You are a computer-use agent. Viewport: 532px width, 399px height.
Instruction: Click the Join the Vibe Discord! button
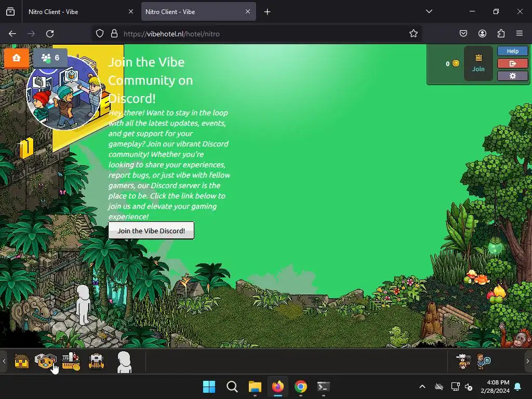pyautogui.click(x=151, y=231)
